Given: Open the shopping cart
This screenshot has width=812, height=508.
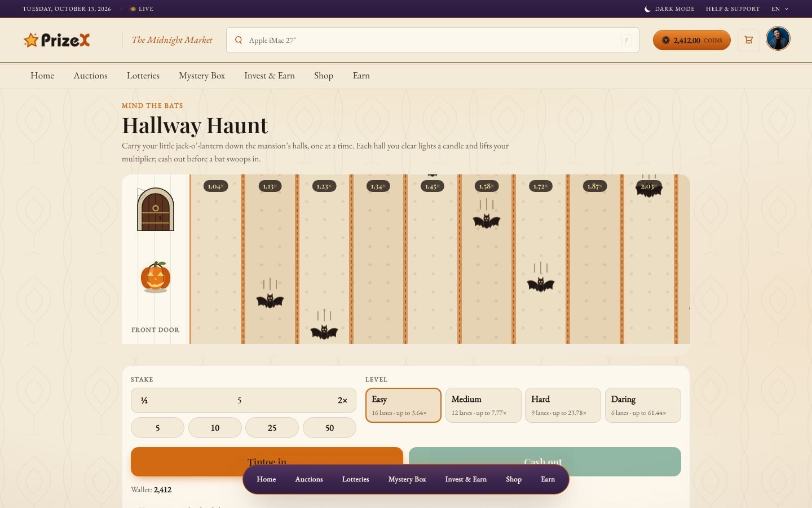Looking at the screenshot, I should pos(749,40).
